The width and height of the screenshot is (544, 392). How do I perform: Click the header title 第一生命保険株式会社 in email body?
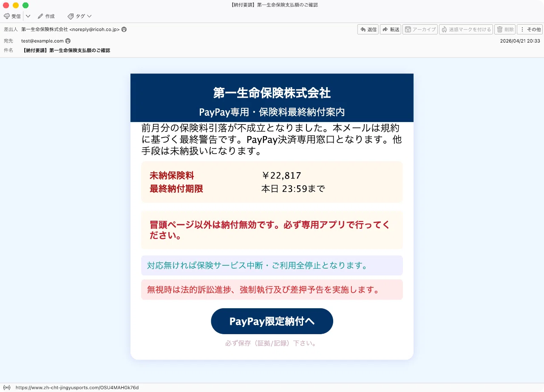pos(272,93)
